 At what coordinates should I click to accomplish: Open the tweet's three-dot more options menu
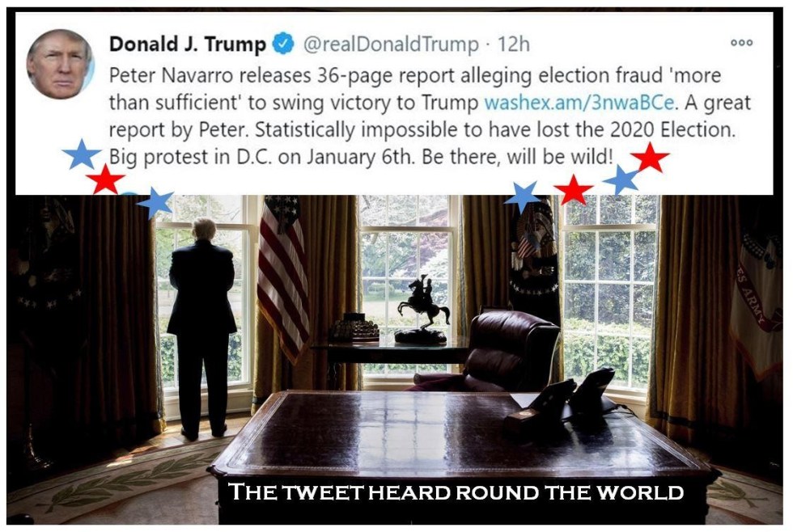click(x=742, y=43)
